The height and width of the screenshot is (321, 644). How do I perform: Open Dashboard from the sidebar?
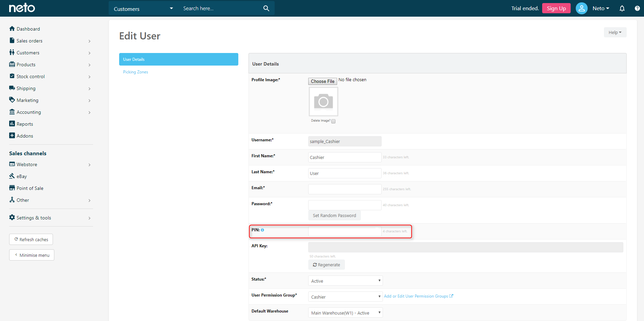(28, 29)
